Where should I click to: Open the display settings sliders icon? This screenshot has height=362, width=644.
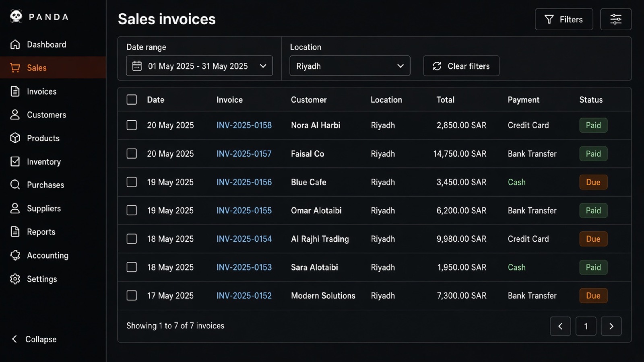point(616,19)
